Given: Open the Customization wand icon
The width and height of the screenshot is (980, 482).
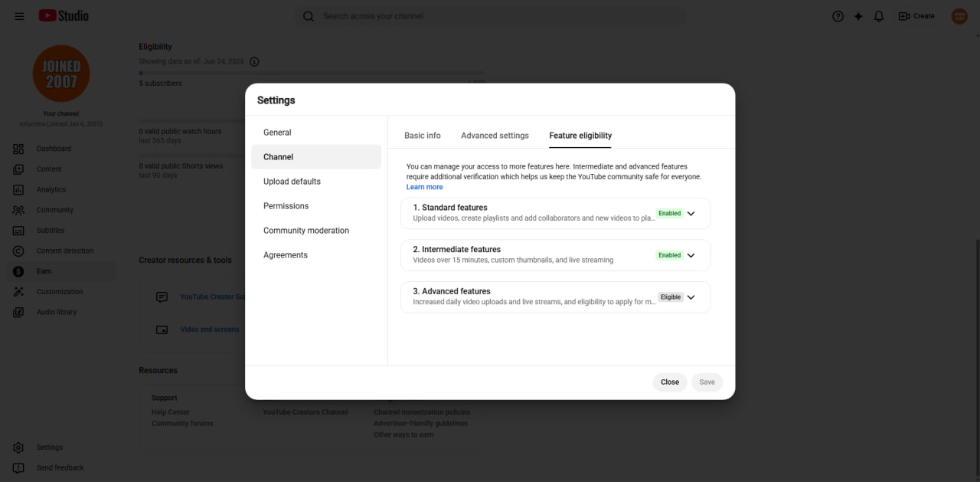Looking at the screenshot, I should click(18, 292).
